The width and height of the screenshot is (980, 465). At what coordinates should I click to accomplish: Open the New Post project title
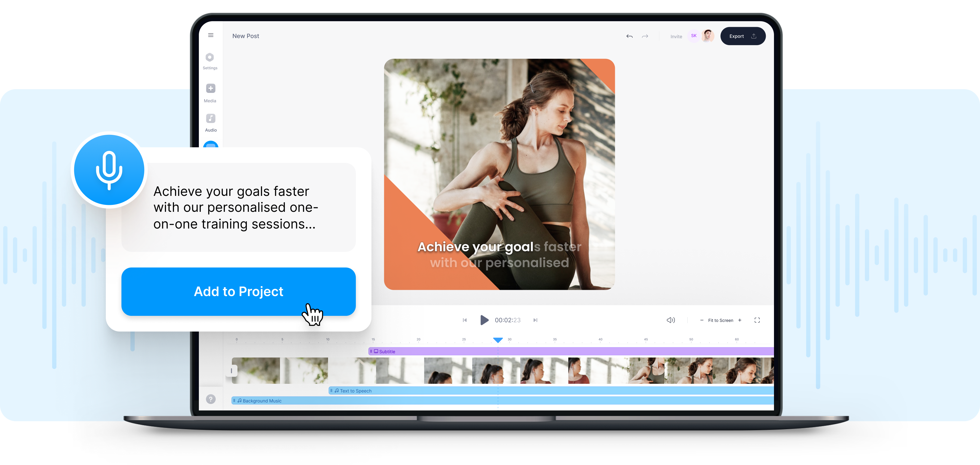tap(245, 36)
